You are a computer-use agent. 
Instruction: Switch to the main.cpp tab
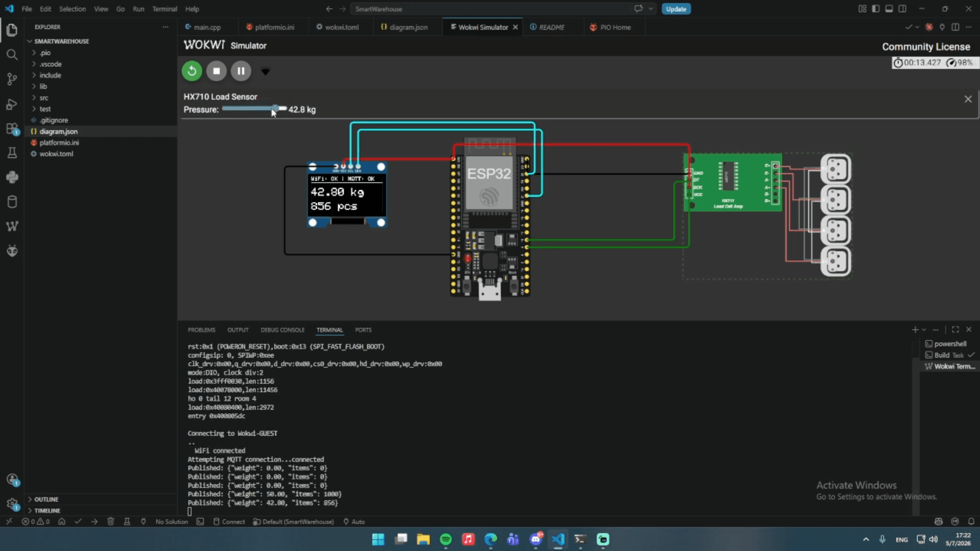pos(207,27)
